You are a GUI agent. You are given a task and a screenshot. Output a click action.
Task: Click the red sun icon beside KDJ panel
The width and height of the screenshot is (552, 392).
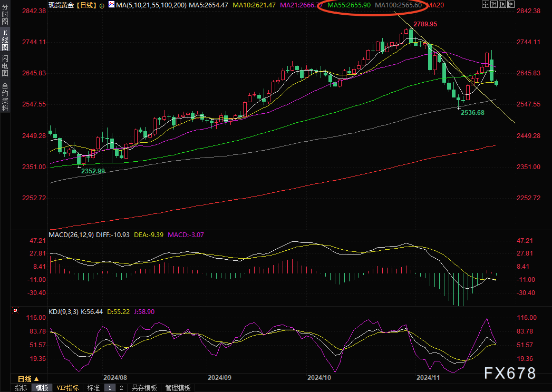pyautogui.click(x=15, y=311)
